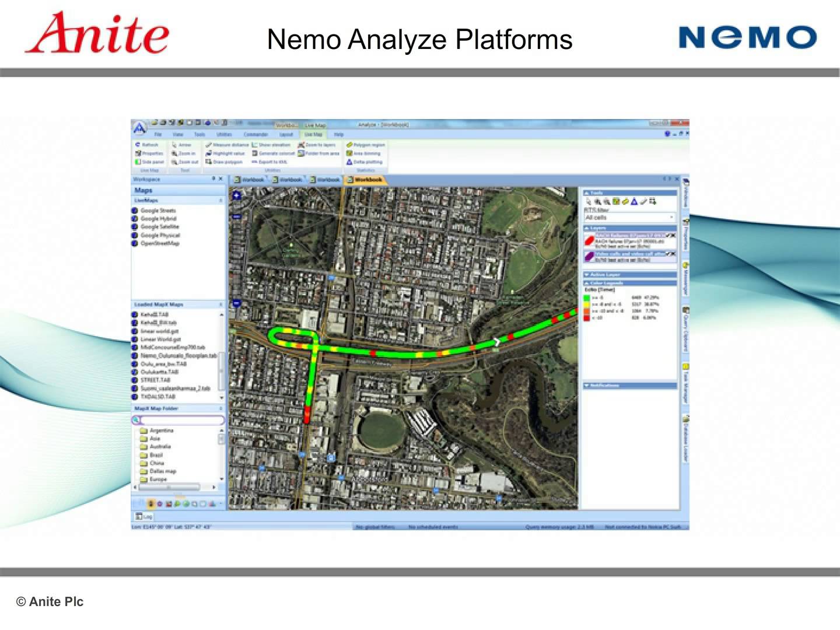The height and width of the screenshot is (630, 840).
Task: Expand the Active Layer section
Action: (x=587, y=275)
